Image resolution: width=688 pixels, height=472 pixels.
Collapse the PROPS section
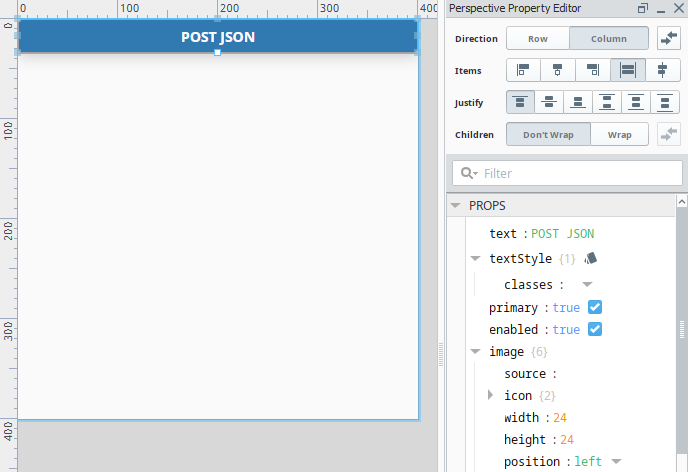coord(456,205)
